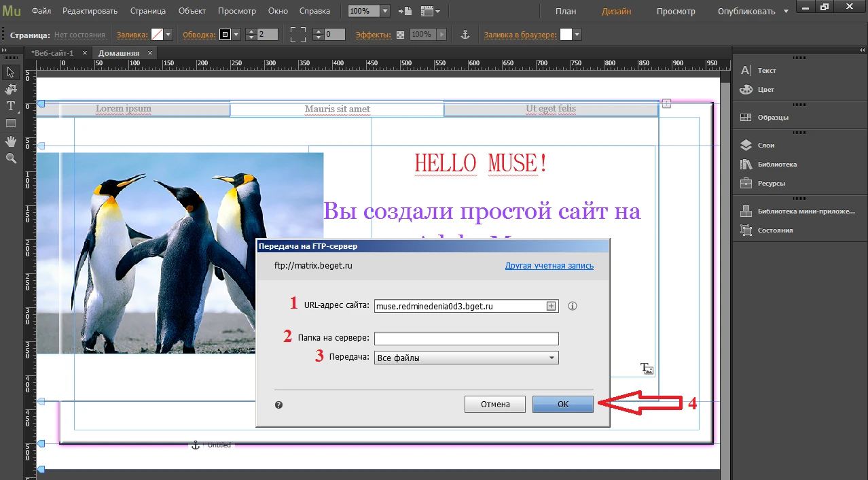868x480 pixels.
Task: Open the Заливка fill color dropdown
Action: pos(168,35)
